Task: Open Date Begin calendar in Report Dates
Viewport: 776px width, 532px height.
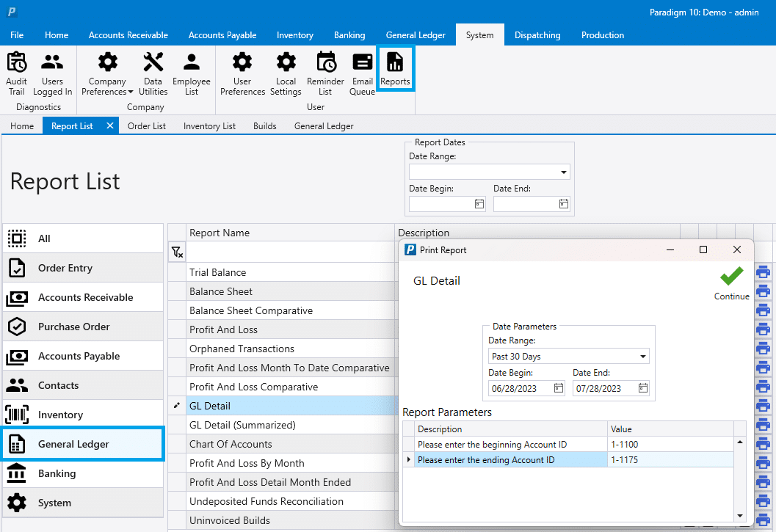Action: pos(479,204)
